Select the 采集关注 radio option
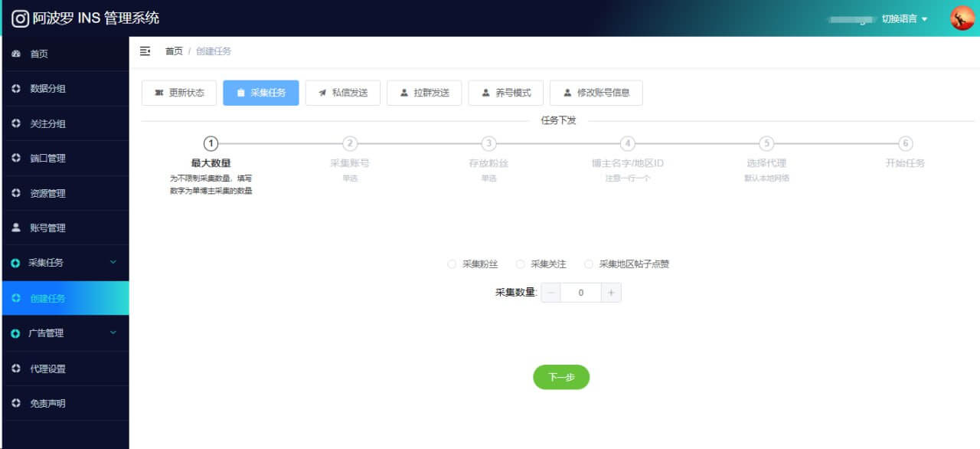 tap(521, 264)
